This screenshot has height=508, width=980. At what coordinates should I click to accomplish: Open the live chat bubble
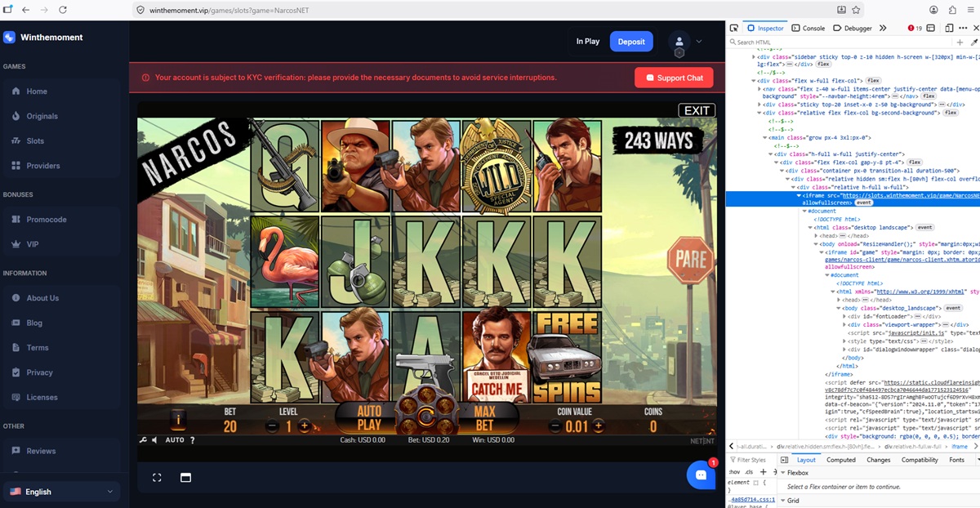tap(700, 475)
